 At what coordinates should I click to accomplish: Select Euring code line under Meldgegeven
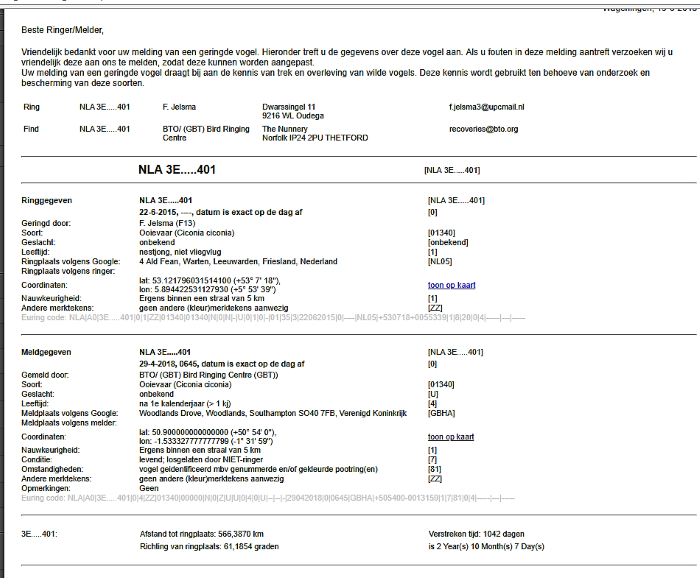point(268,498)
